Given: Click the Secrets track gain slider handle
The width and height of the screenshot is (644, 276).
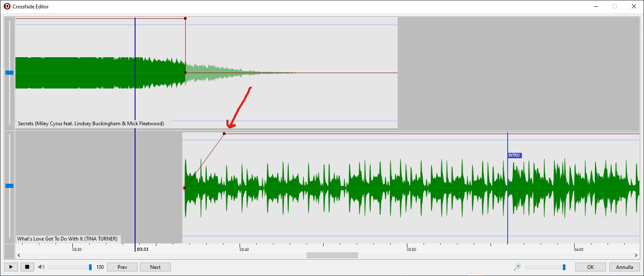Looking at the screenshot, I should pos(9,73).
